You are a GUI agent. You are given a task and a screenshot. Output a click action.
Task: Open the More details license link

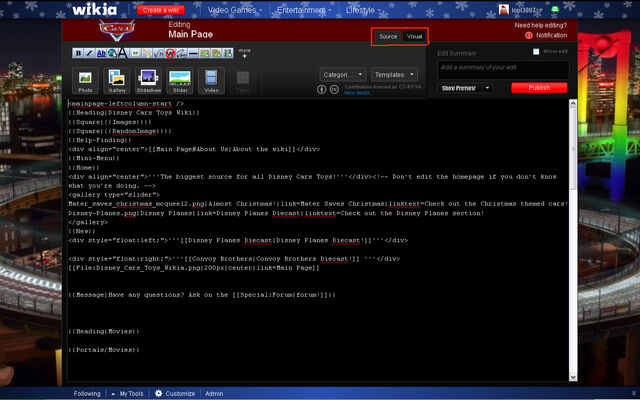click(357, 93)
